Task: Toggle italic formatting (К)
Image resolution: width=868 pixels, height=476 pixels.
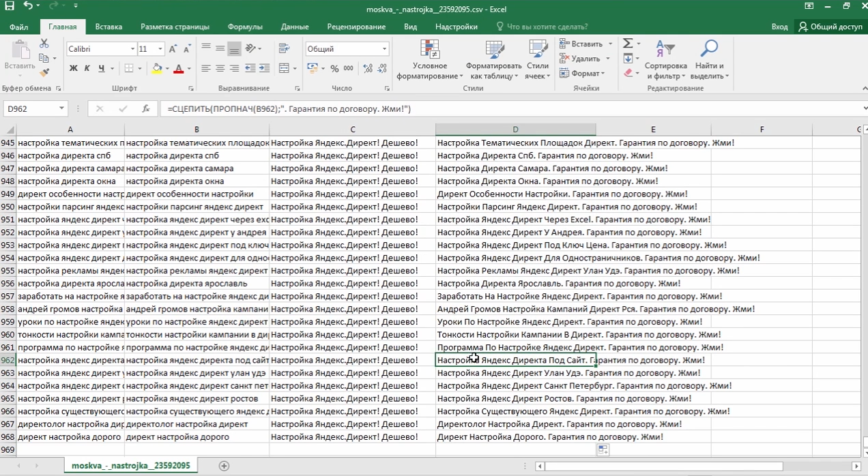Action: coord(87,68)
